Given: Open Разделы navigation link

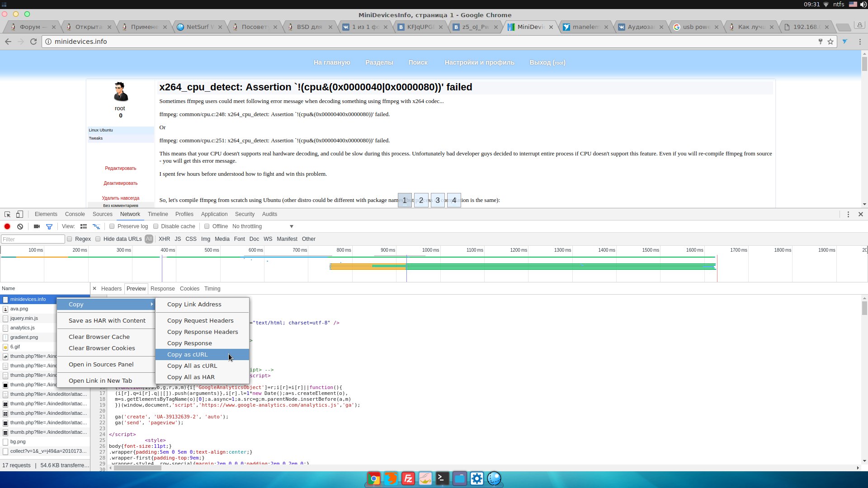Looking at the screenshot, I should pyautogui.click(x=379, y=62).
